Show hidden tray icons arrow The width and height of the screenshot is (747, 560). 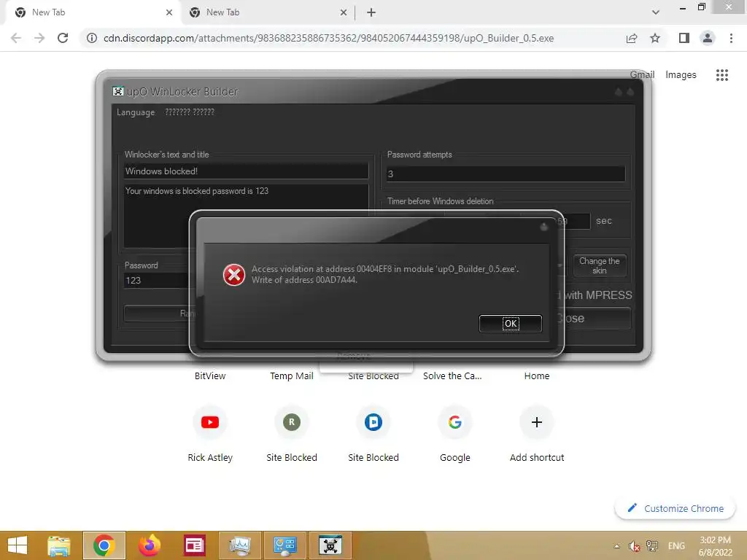coord(617,546)
